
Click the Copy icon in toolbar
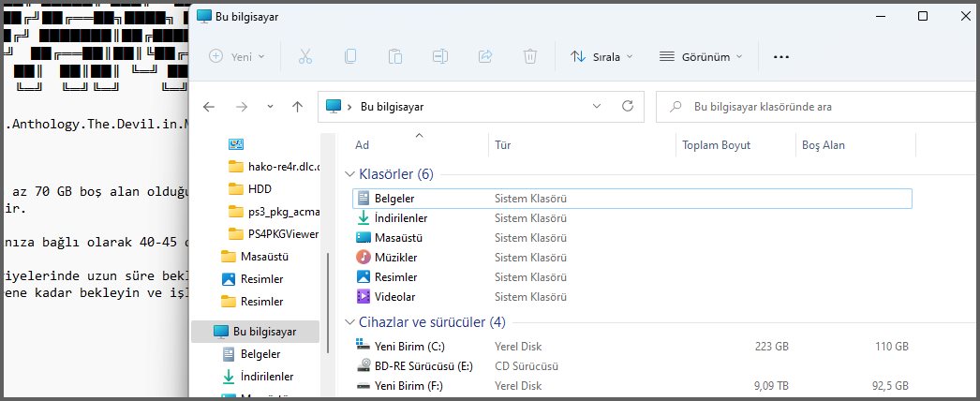tap(350, 56)
